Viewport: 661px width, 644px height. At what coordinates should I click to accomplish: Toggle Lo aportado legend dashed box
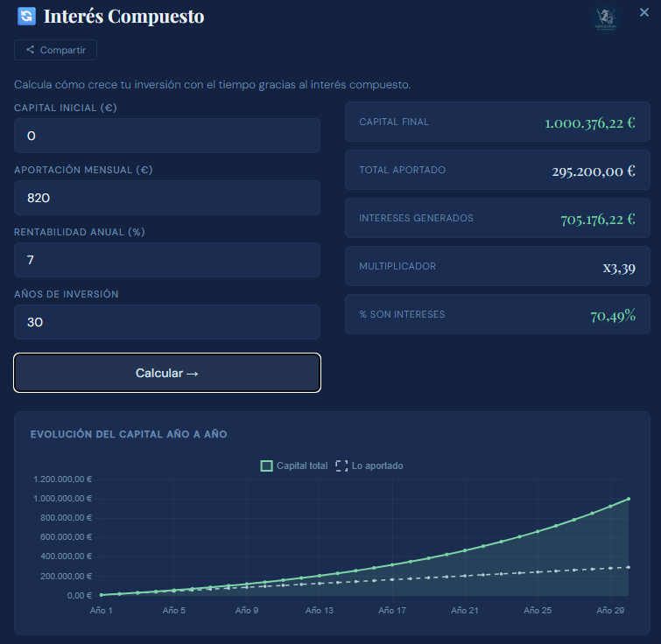tap(341, 465)
